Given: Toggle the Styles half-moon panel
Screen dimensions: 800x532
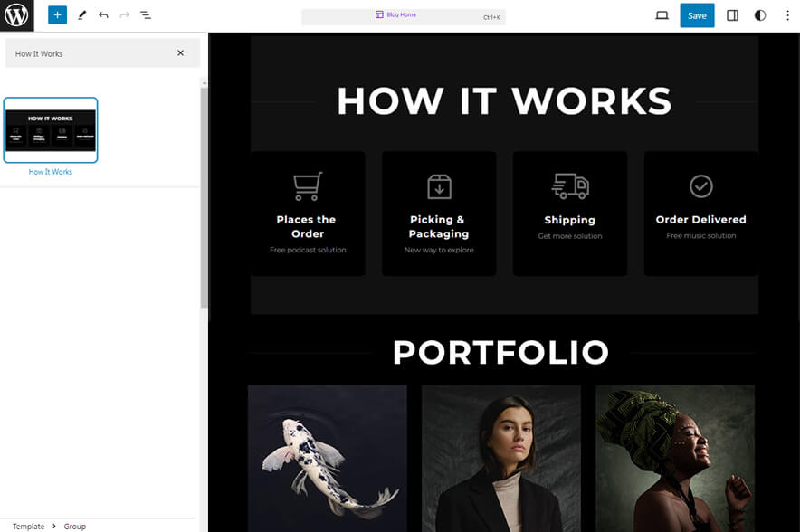Looking at the screenshot, I should click(x=760, y=14).
